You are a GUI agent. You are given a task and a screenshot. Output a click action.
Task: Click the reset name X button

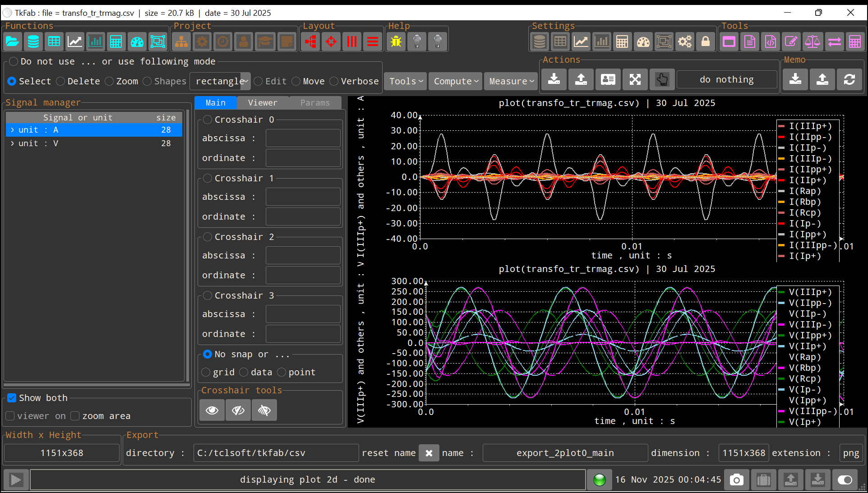[429, 453]
